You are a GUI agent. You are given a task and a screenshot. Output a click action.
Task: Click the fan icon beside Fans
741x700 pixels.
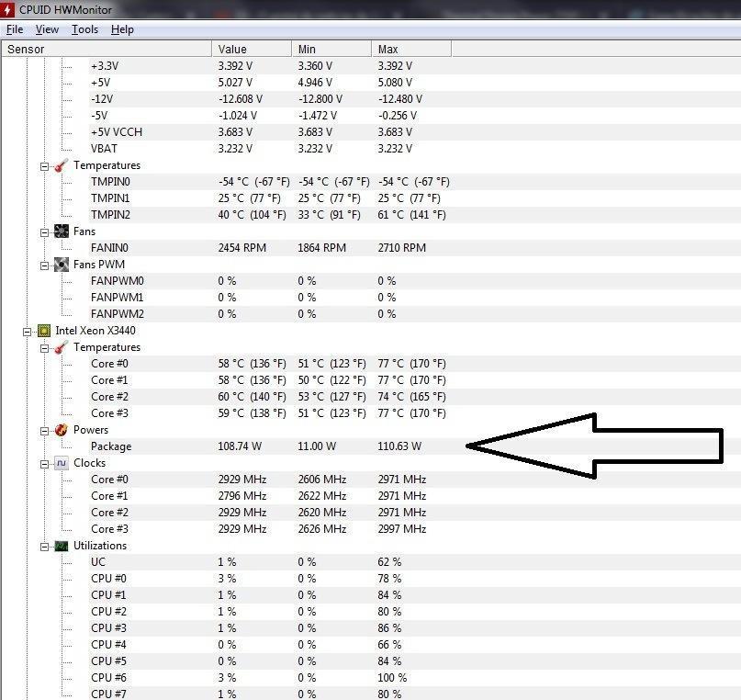[62, 231]
